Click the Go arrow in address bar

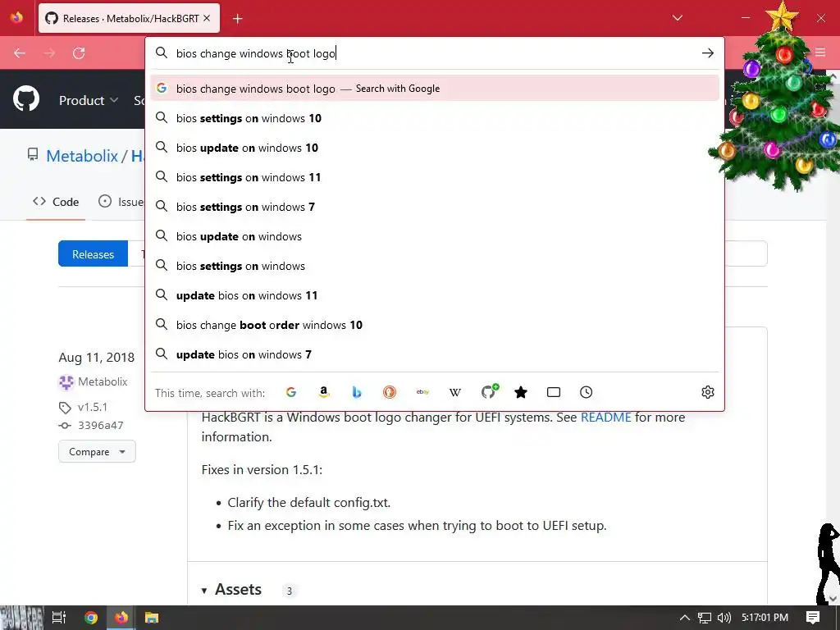coord(708,53)
